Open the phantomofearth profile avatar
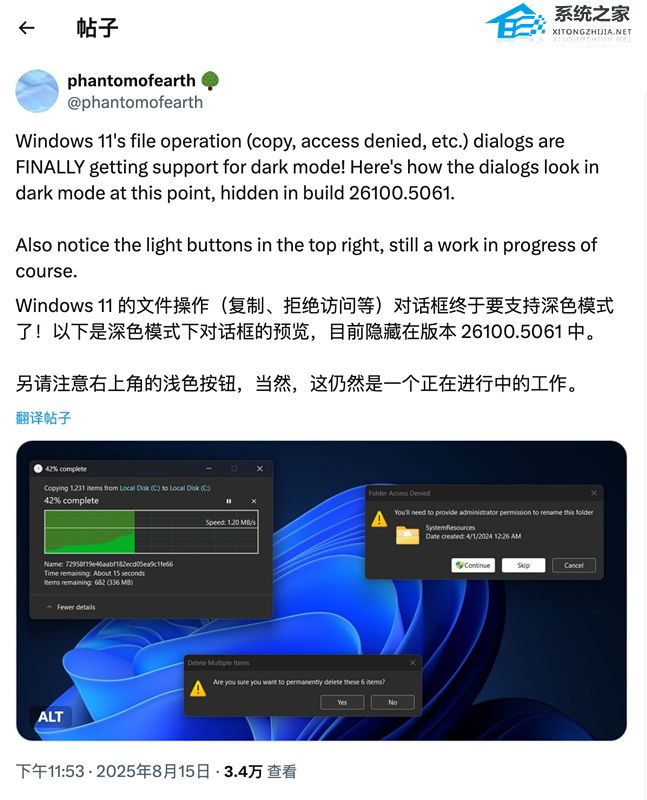 37,91
